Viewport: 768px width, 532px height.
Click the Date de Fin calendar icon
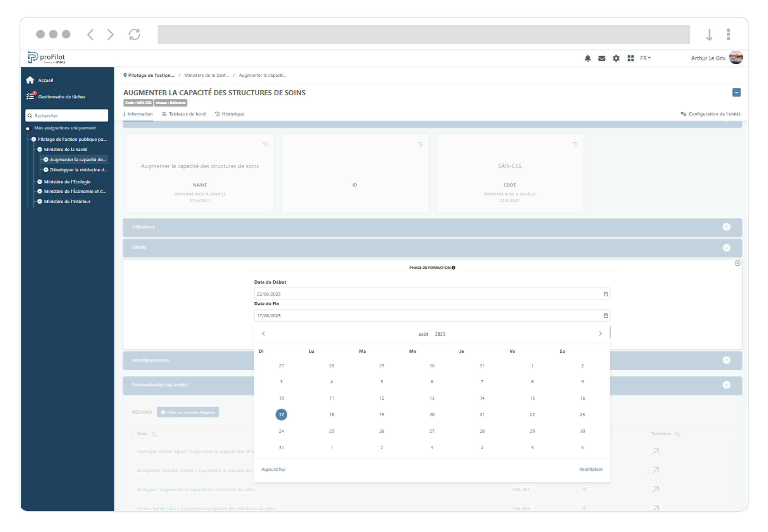coord(605,315)
